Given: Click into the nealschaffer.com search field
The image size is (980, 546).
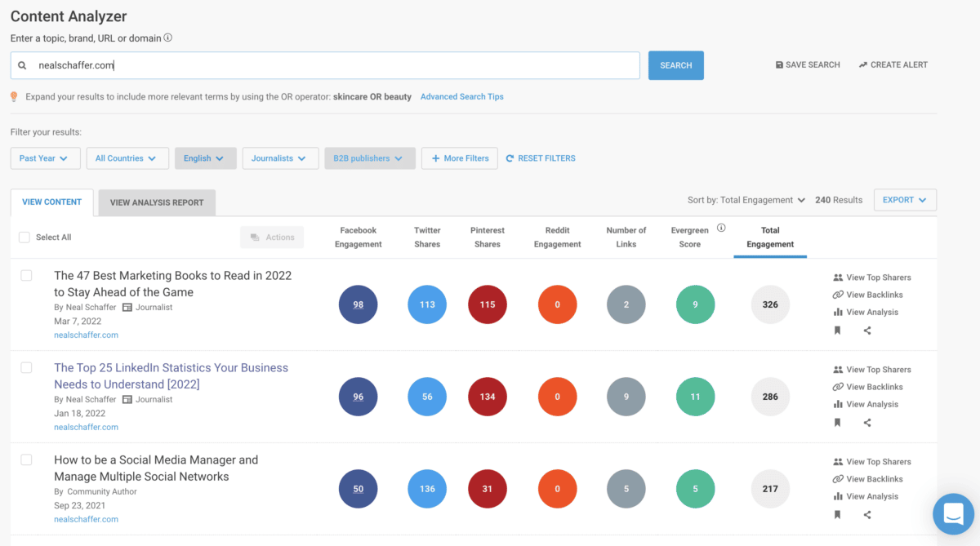Looking at the screenshot, I should [335, 65].
